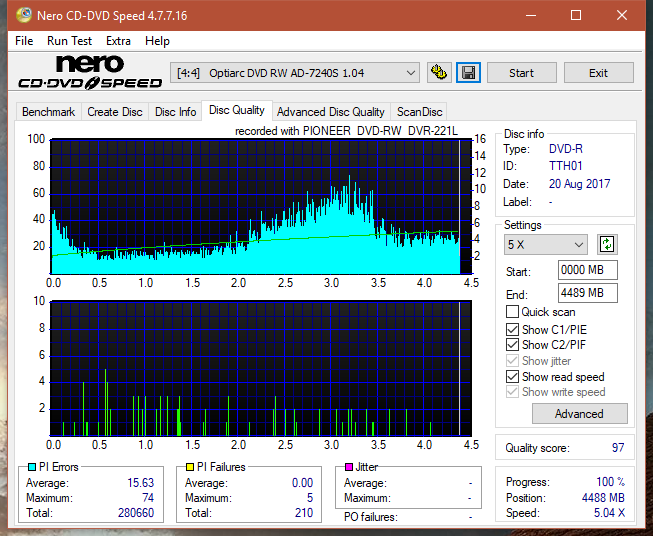Click the Speed value 5.04 X

(x=609, y=513)
